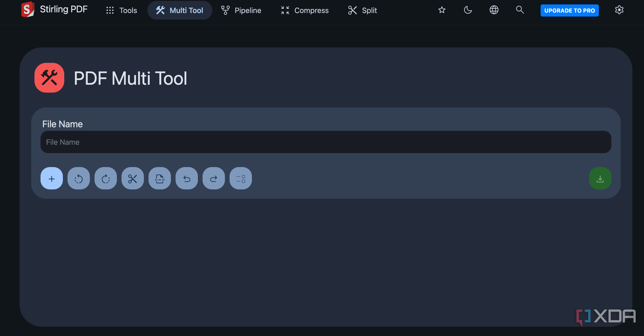
Task: Insert a page break
Action: 159,178
